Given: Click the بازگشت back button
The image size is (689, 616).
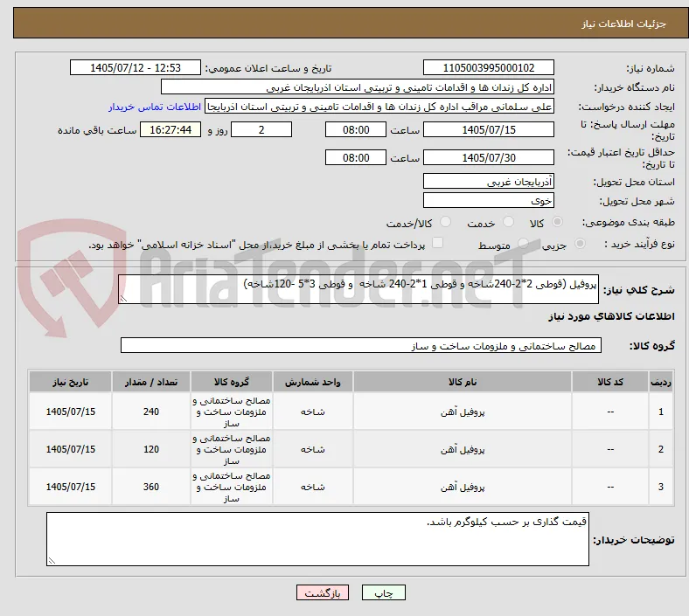Looking at the screenshot, I should [x=323, y=593].
